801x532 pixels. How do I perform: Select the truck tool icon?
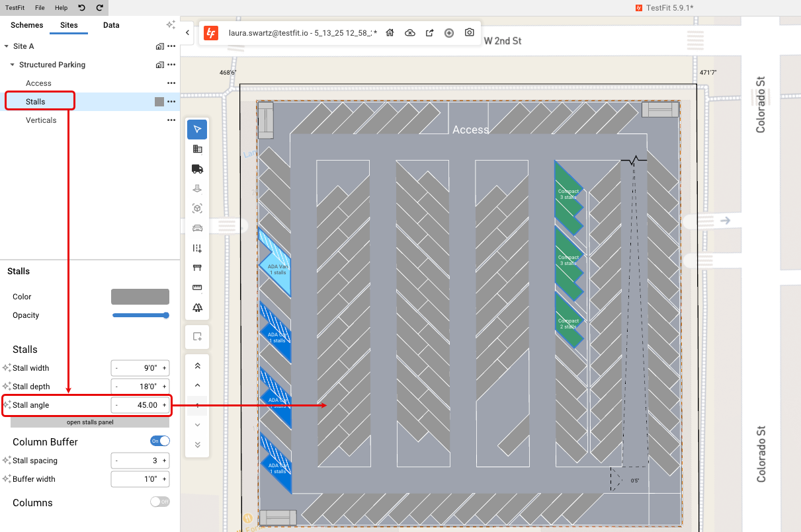coord(197,169)
